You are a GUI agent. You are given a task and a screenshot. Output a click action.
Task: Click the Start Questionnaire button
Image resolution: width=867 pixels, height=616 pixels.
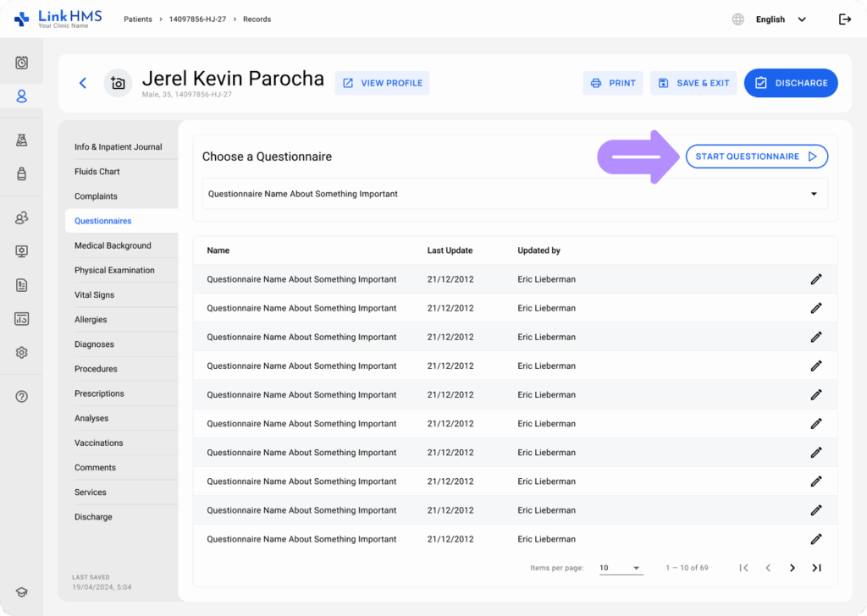pyautogui.click(x=756, y=157)
